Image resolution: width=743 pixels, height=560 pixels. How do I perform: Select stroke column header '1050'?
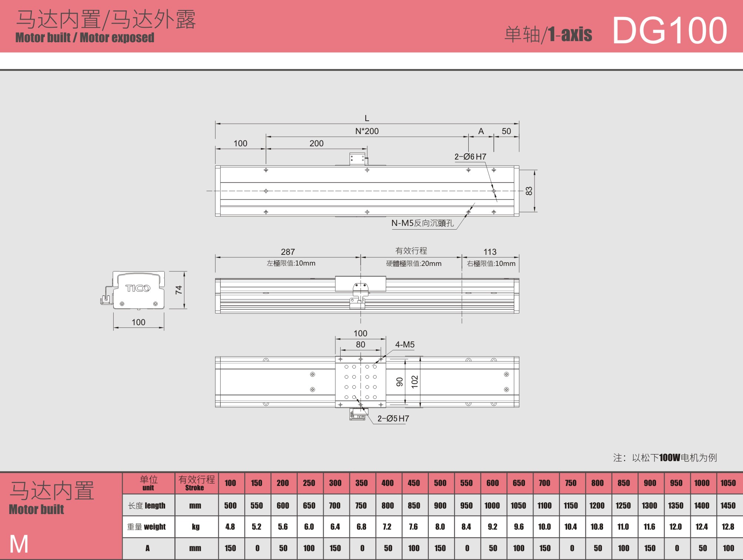[728, 483]
